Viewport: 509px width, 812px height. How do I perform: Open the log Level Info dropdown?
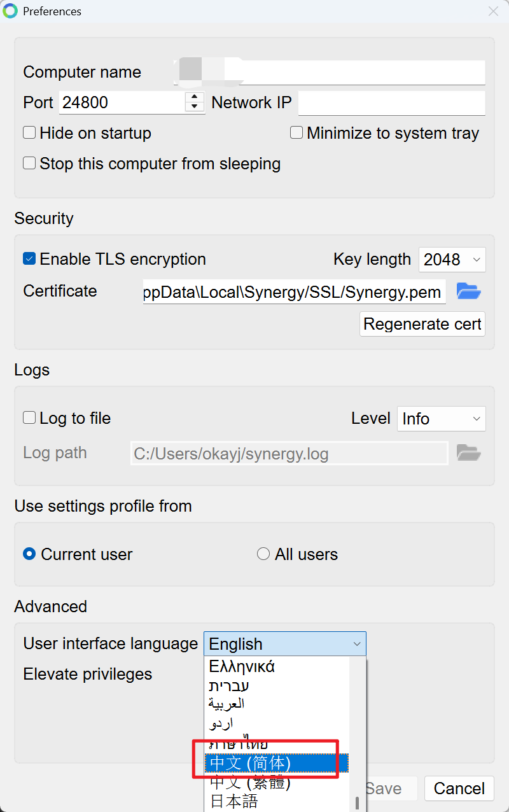coord(442,419)
